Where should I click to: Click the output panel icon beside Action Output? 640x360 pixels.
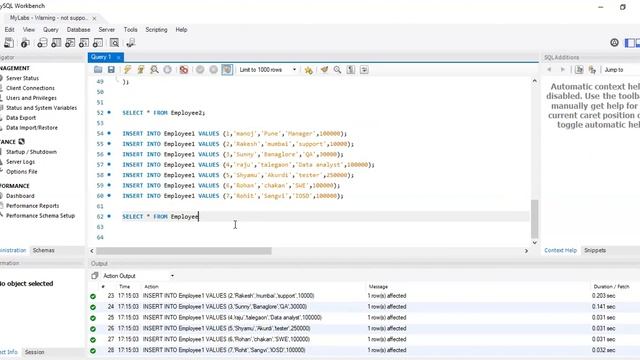coord(95,276)
